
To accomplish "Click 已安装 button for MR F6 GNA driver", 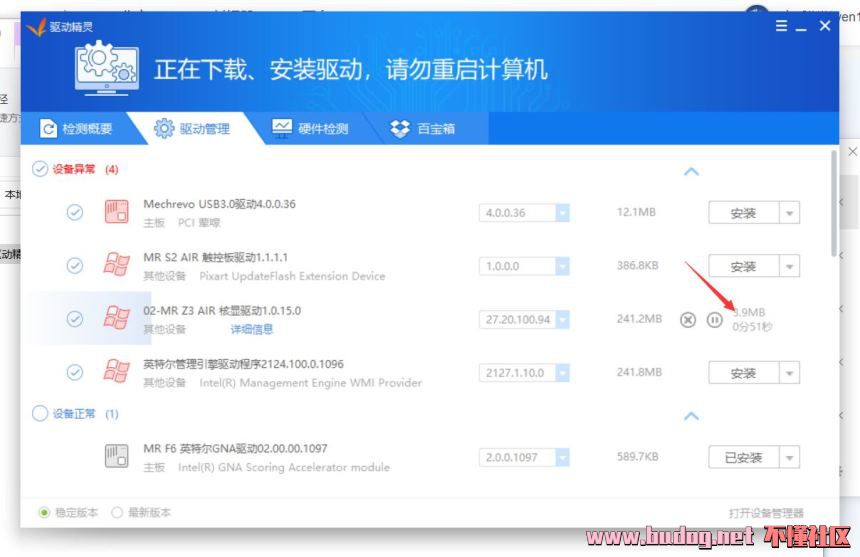I will point(744,457).
